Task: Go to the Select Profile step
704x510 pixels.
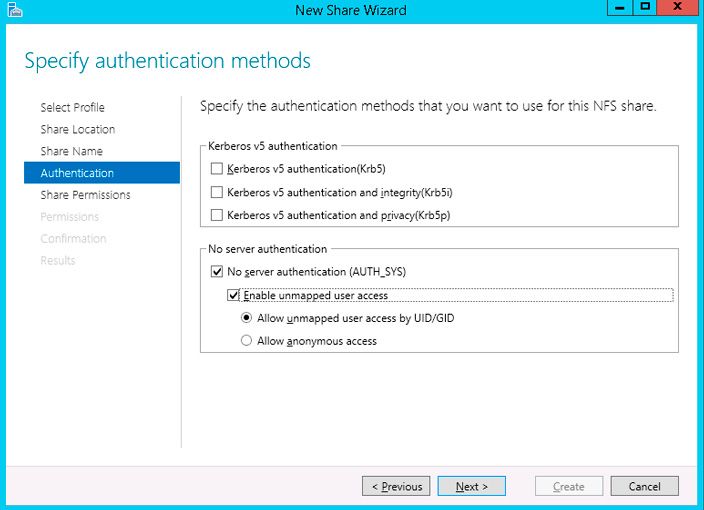Action: click(72, 107)
